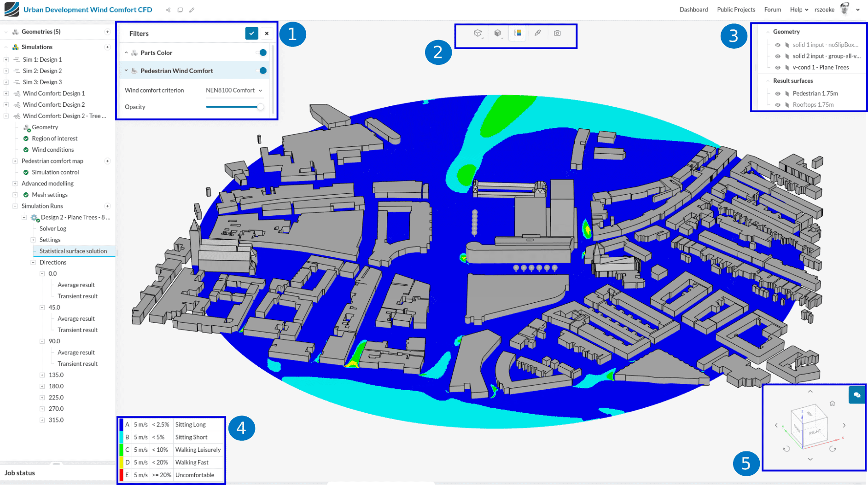The image size is (868, 485).
Task: Select the color legend toolbar icon
Action: 518,33
